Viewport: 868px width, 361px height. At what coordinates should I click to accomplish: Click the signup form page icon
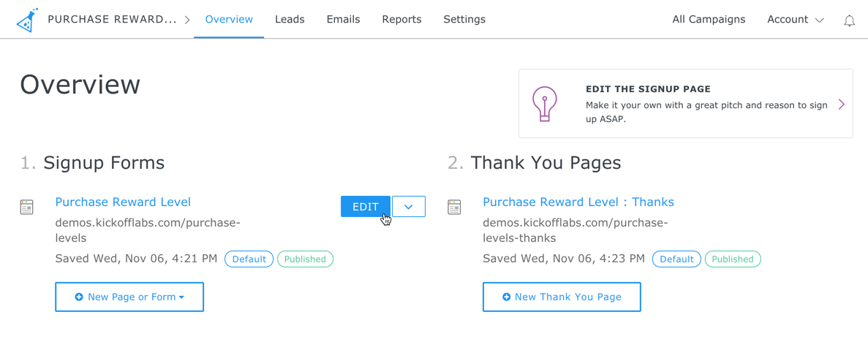tap(27, 208)
